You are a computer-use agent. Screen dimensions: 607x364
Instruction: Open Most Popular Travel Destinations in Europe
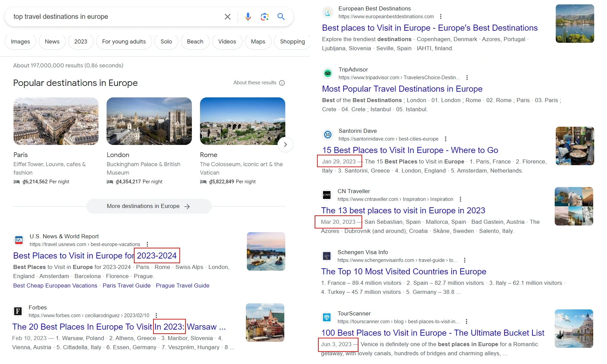[402, 89]
